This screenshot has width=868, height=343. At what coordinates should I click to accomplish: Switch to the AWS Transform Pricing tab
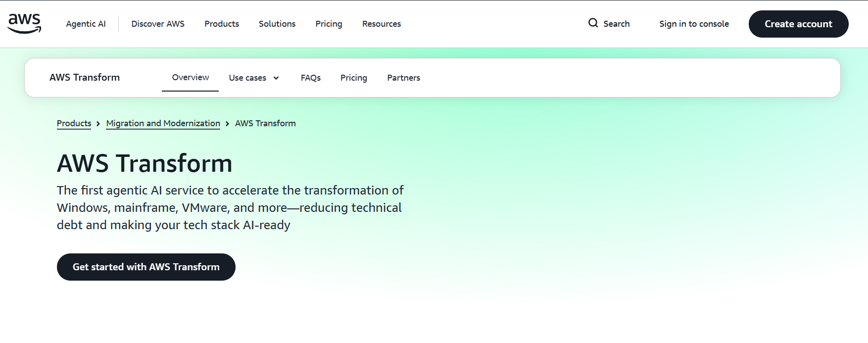point(354,78)
